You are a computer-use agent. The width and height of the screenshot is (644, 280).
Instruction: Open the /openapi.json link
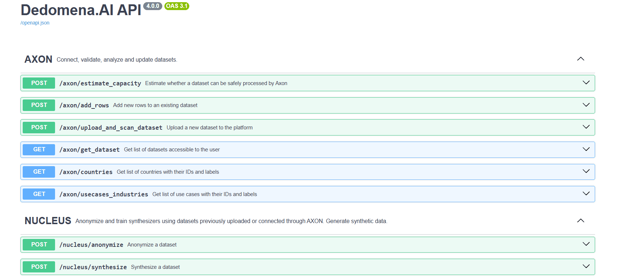[x=35, y=23]
